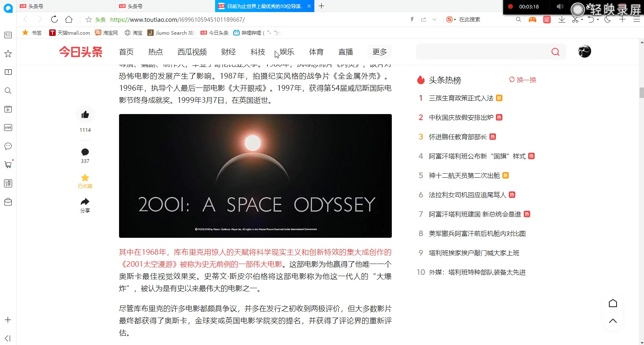Open the sidebar chat bubble icon

click(x=8, y=146)
